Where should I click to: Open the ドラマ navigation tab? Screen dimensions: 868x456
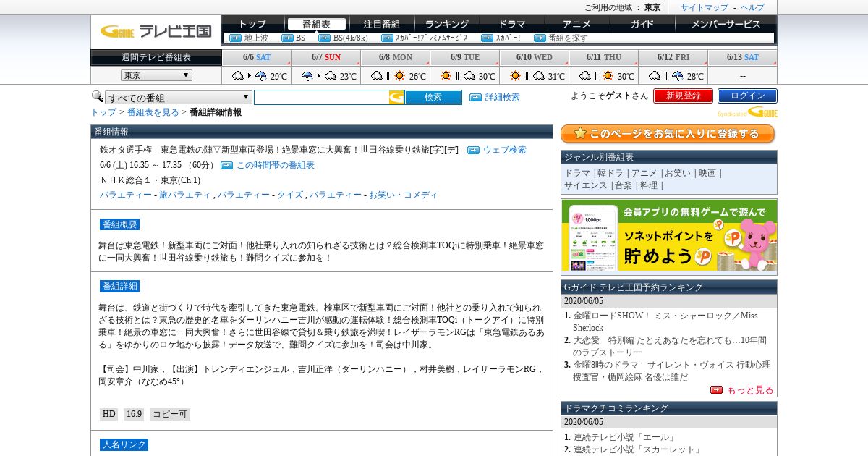[x=512, y=24]
